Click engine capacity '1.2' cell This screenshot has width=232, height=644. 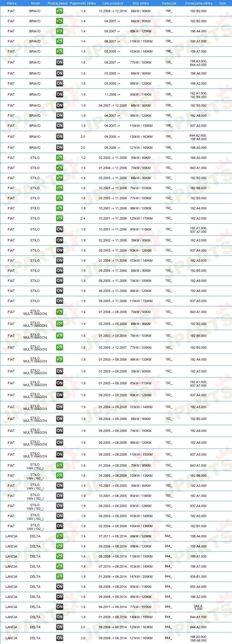pyautogui.click(x=83, y=158)
